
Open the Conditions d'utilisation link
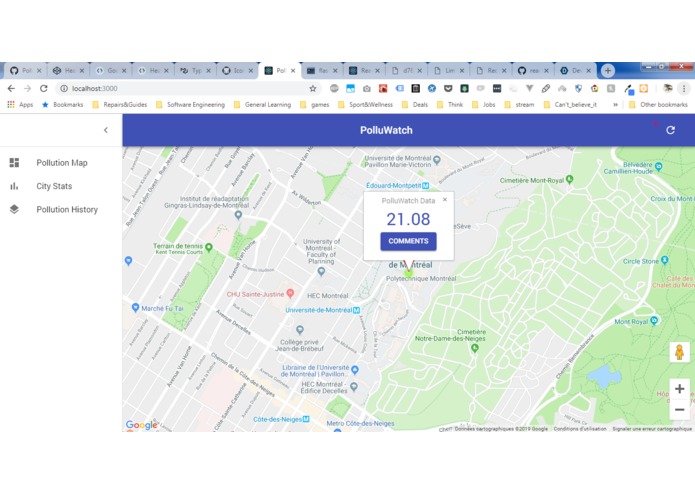[580, 428]
